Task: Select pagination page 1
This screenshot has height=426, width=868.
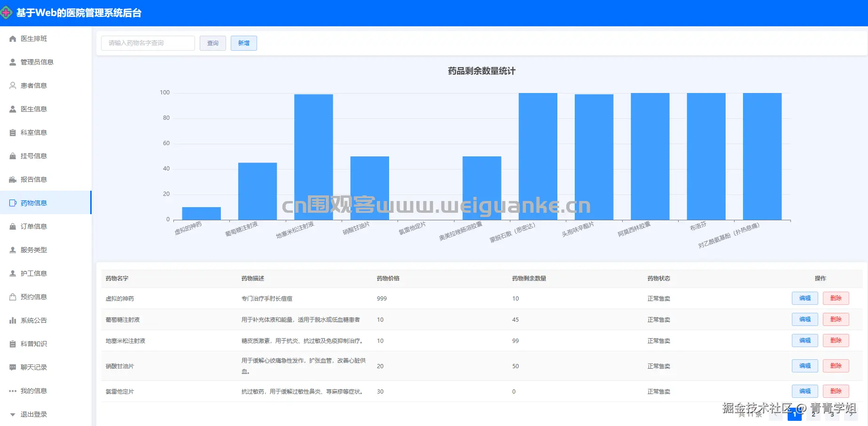Action: click(795, 414)
